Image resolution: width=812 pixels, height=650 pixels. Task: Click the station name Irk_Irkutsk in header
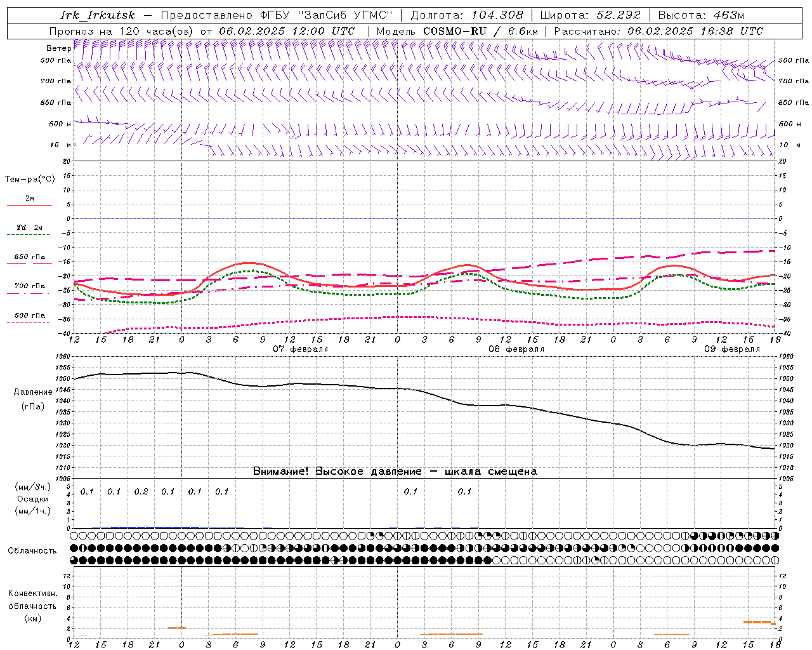(x=98, y=15)
